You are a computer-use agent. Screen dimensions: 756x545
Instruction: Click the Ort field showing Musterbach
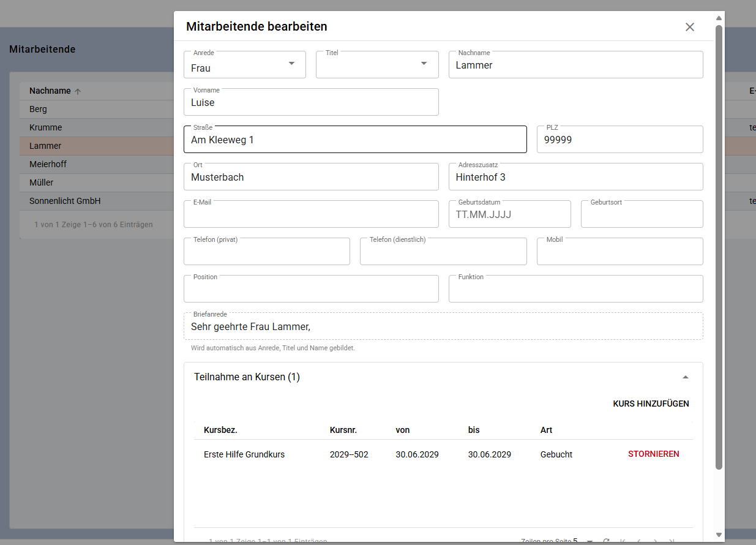click(x=311, y=177)
